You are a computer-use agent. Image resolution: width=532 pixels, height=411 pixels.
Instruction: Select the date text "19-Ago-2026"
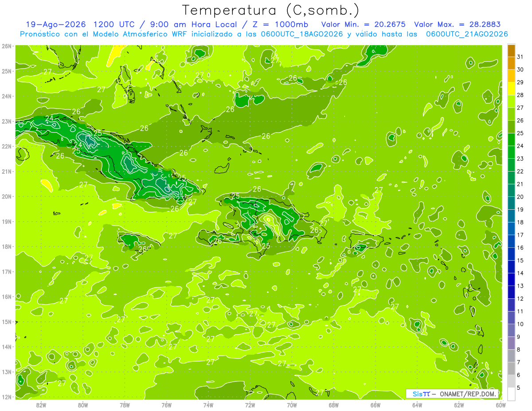pos(55,24)
